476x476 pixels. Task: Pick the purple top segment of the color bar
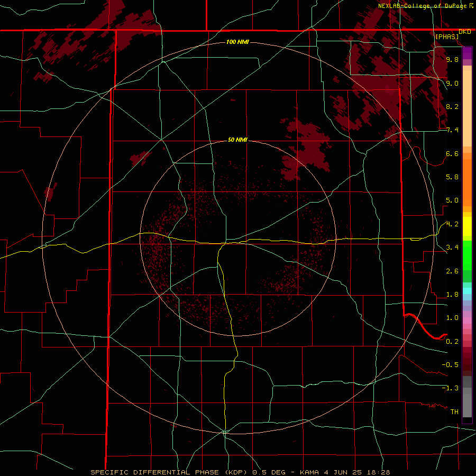click(x=467, y=53)
